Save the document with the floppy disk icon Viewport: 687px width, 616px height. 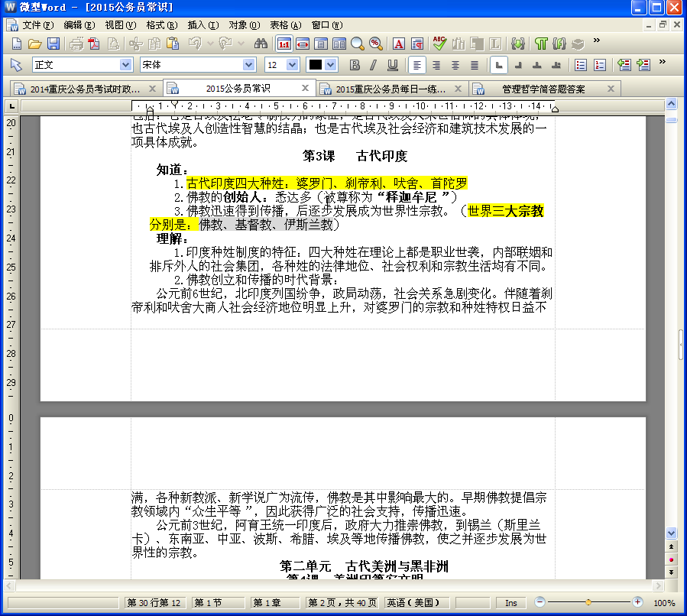click(53, 44)
